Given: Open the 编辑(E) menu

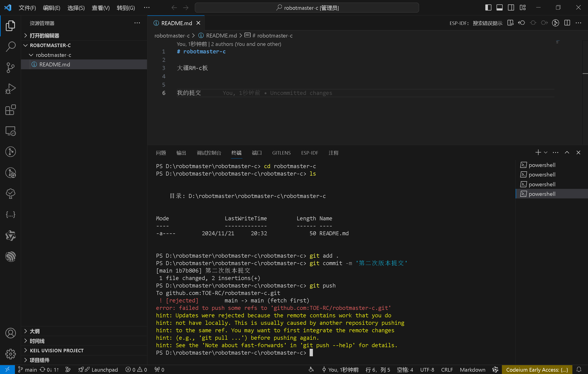Looking at the screenshot, I should coord(52,8).
